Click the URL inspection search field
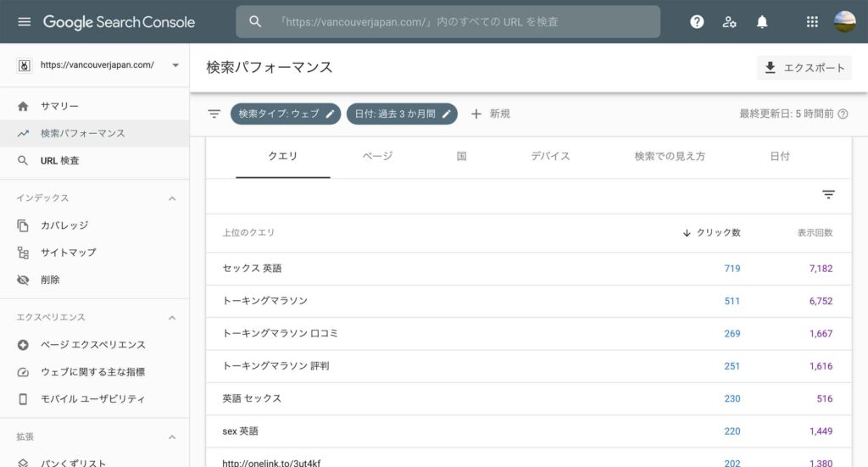The width and height of the screenshot is (868, 467). (448, 22)
